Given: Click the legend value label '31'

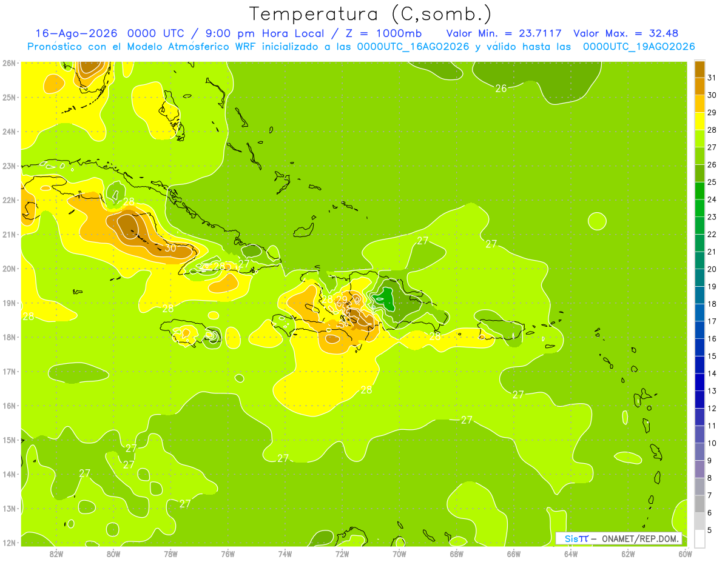Looking at the screenshot, I should click(712, 78).
